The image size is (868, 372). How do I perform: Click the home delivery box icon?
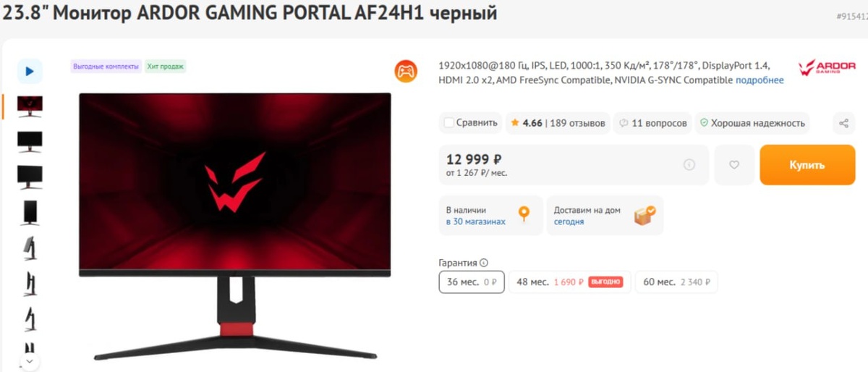coord(644,215)
